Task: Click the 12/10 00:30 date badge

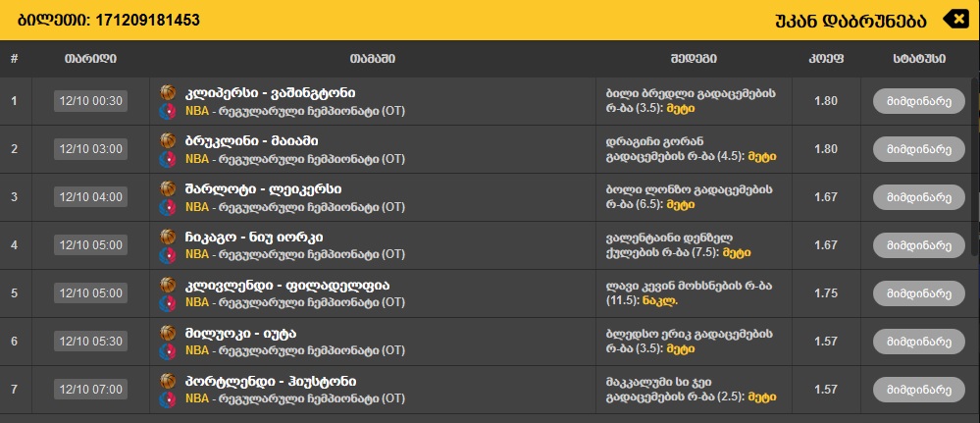Action: coord(91,101)
